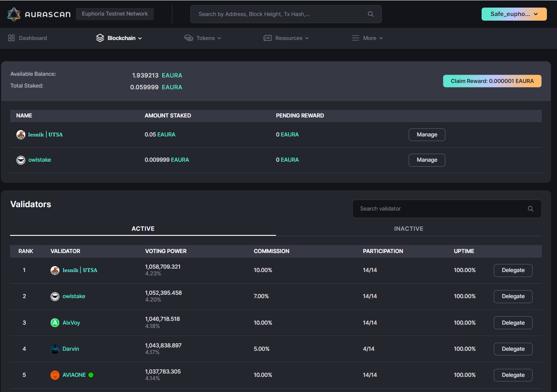Click the Resources newspaper icon
The height and width of the screenshot is (392, 557).
tap(268, 38)
